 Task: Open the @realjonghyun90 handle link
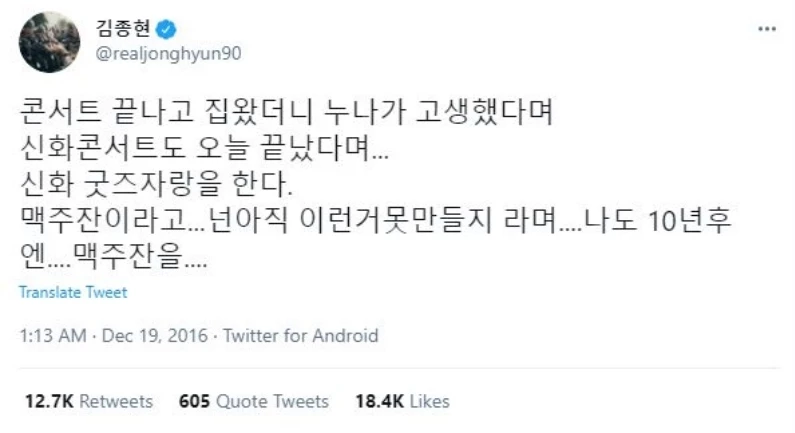(x=168, y=54)
